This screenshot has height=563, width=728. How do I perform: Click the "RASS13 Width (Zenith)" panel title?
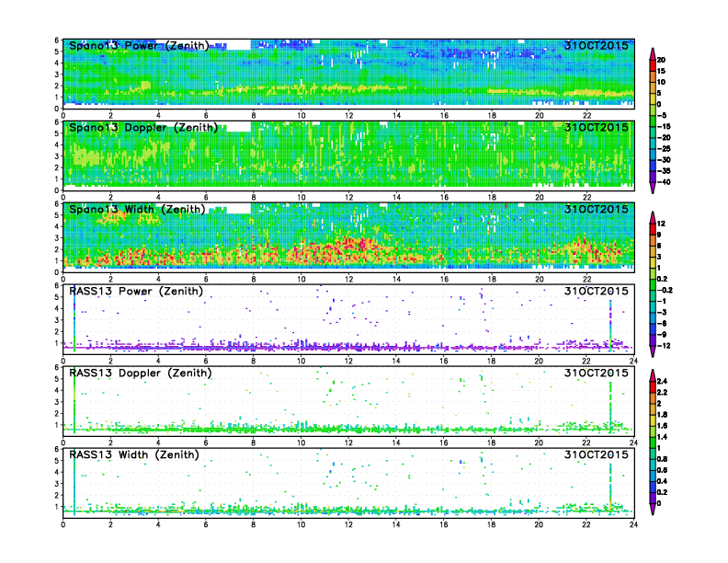click(x=133, y=454)
